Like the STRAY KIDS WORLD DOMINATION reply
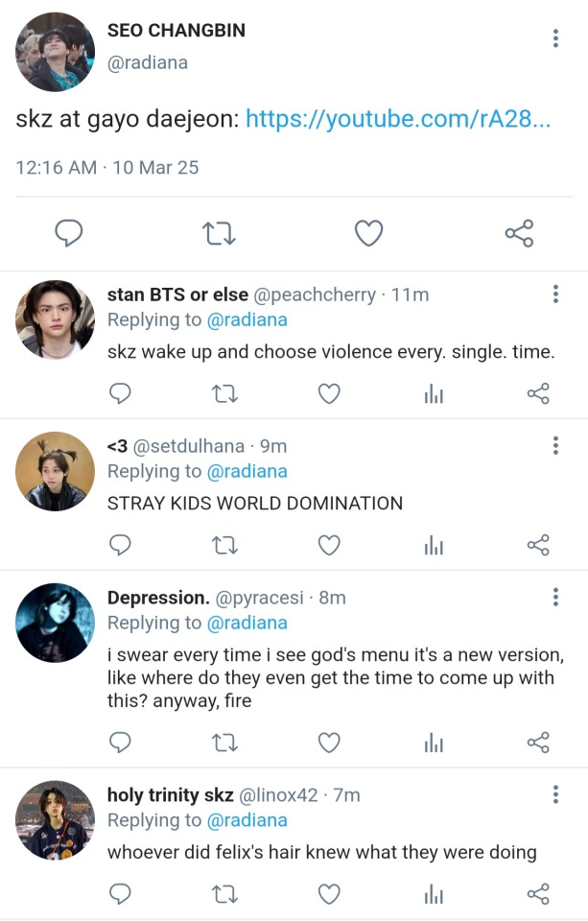The width and height of the screenshot is (588, 921). [x=329, y=545]
